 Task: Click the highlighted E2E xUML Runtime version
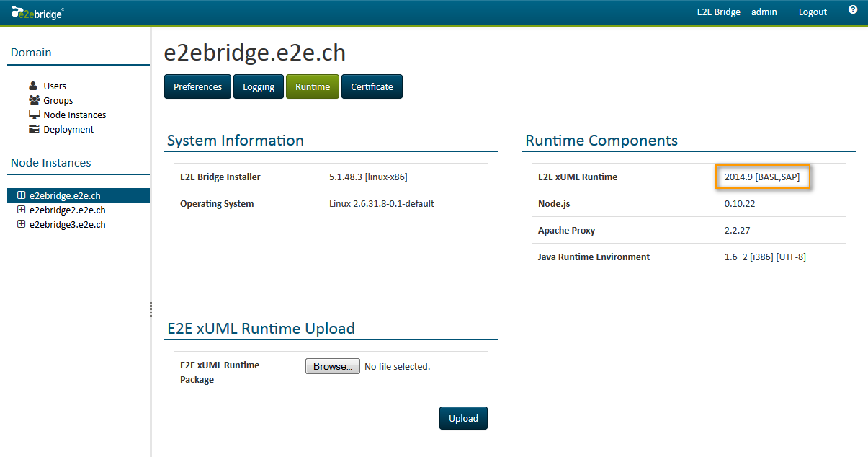pos(763,177)
